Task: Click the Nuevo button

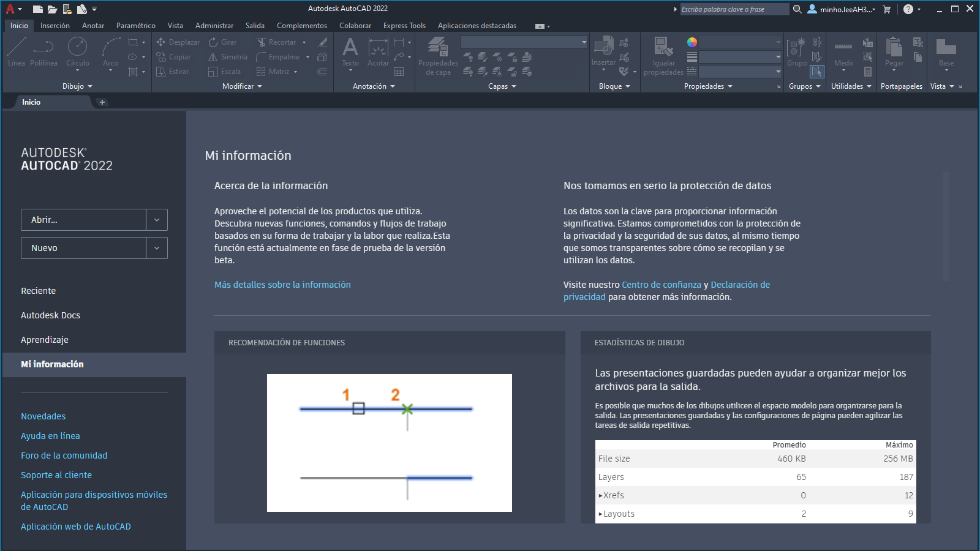Action: coord(83,248)
